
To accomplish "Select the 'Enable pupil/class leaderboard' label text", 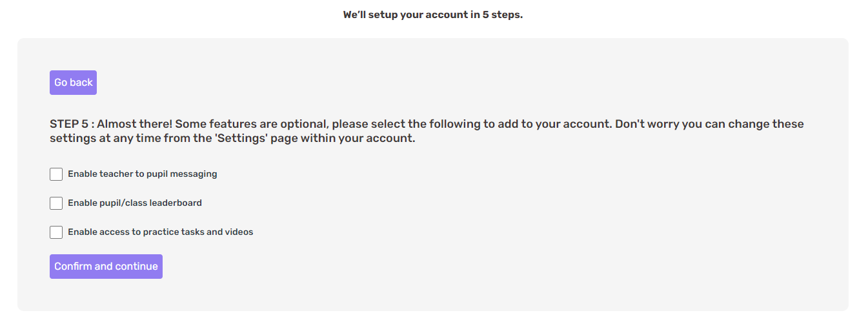I will 135,203.
